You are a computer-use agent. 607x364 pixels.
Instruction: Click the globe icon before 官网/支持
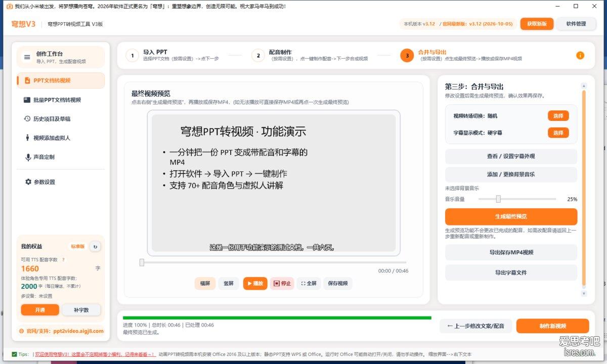tap(21, 331)
